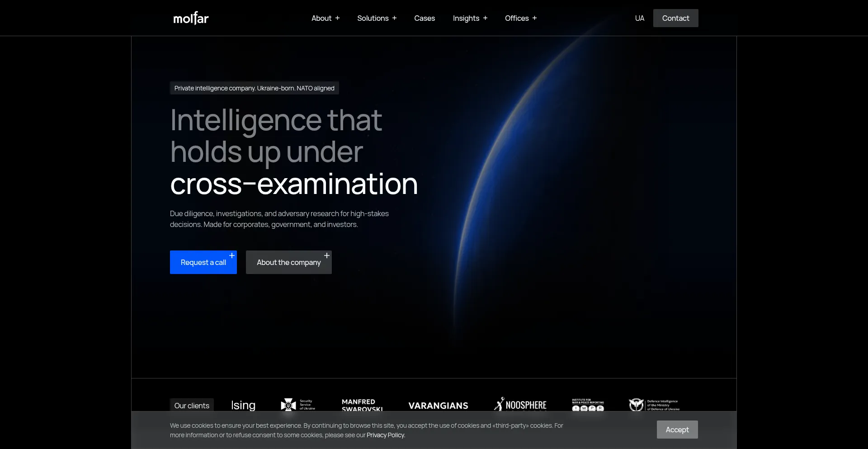
Task: Click the Noosphere client logo
Action: click(520, 405)
